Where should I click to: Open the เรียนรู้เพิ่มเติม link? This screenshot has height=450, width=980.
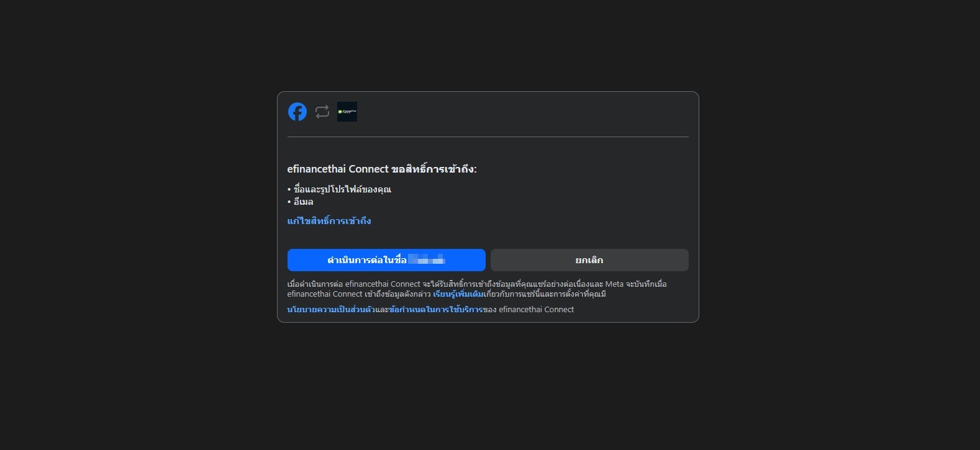pos(458,294)
